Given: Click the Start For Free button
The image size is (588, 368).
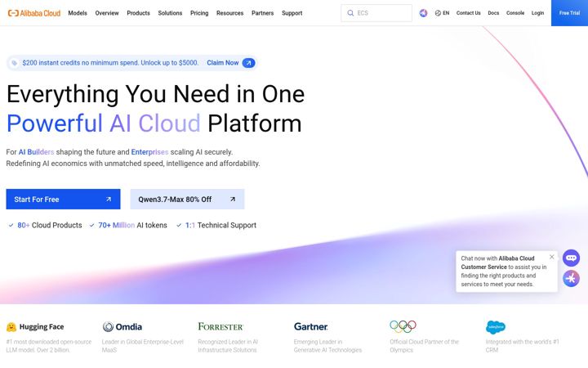Looking at the screenshot, I should coord(63,200).
